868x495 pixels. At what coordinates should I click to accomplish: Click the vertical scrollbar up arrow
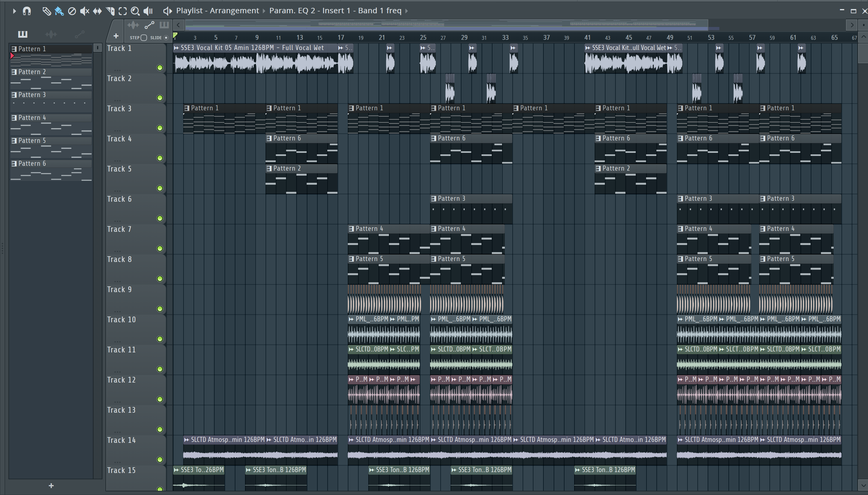point(863,37)
